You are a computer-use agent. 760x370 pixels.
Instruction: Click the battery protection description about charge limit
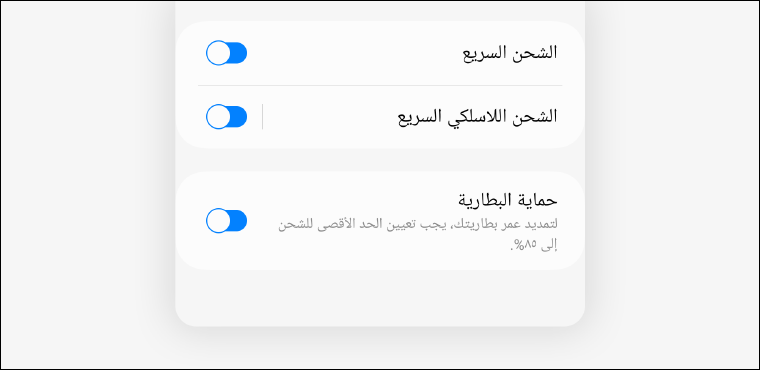[418, 235]
